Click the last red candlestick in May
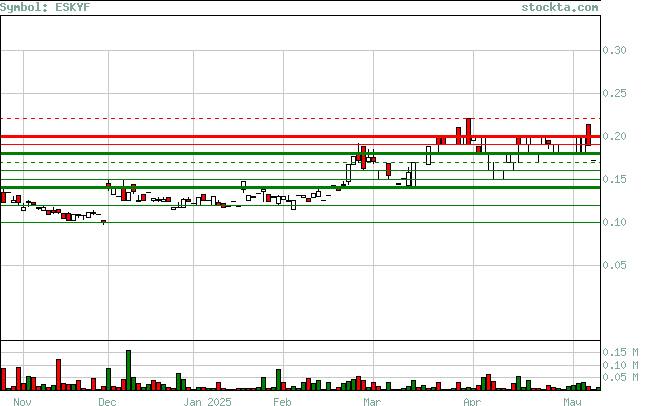Screen dimensions: 655x406 pos(588,134)
